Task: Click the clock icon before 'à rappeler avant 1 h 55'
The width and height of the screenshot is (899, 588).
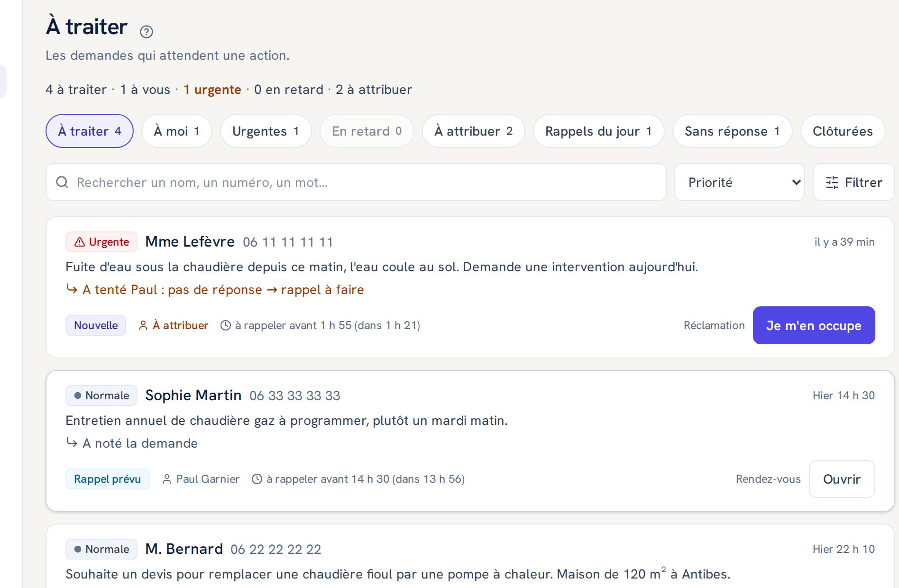Action: pyautogui.click(x=226, y=325)
